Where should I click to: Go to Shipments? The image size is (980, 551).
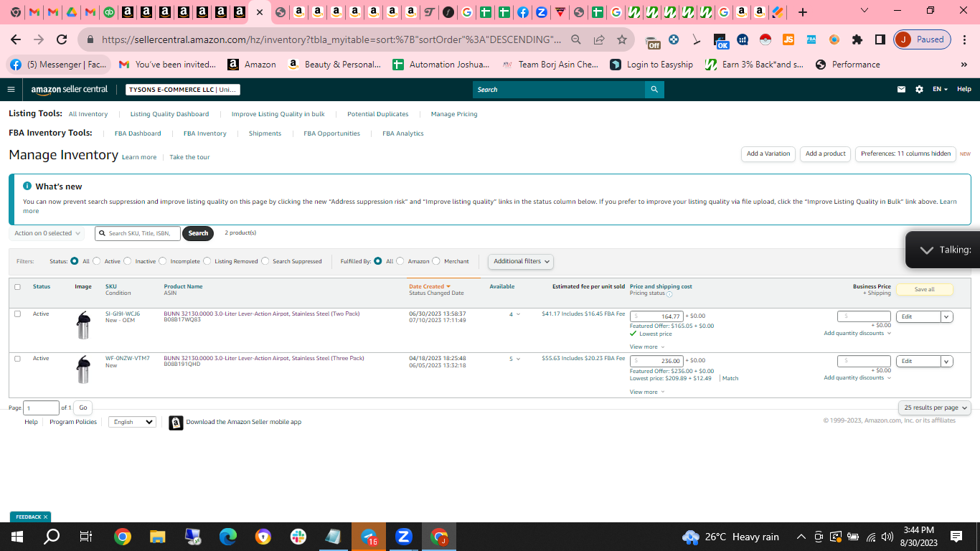[x=265, y=133]
